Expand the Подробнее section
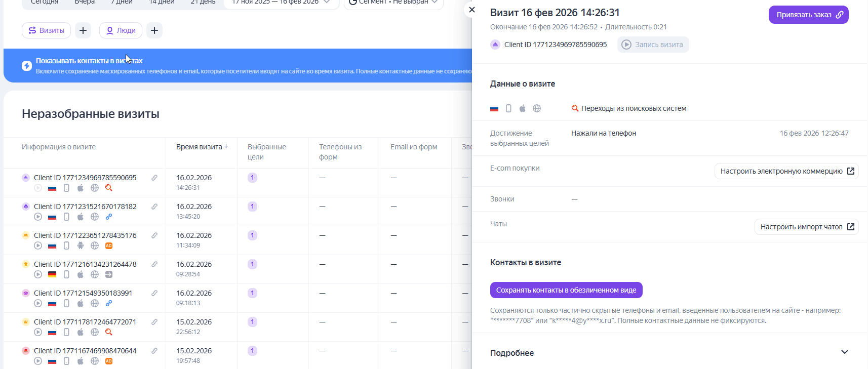The width and height of the screenshot is (868, 369). [844, 352]
